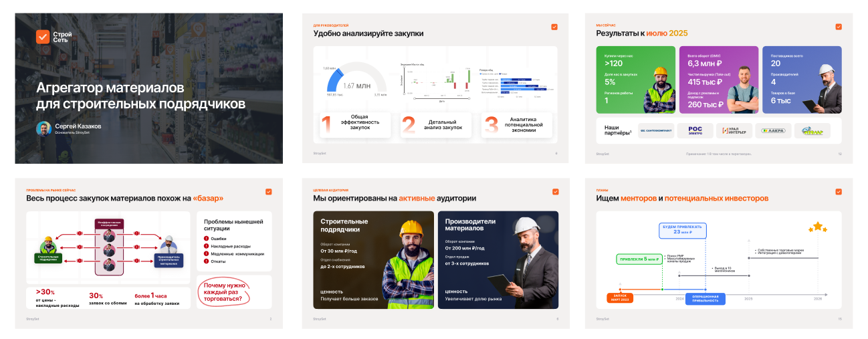Click the large orange number 2 on analytics slide
The image size is (868, 339).
[x=409, y=126]
